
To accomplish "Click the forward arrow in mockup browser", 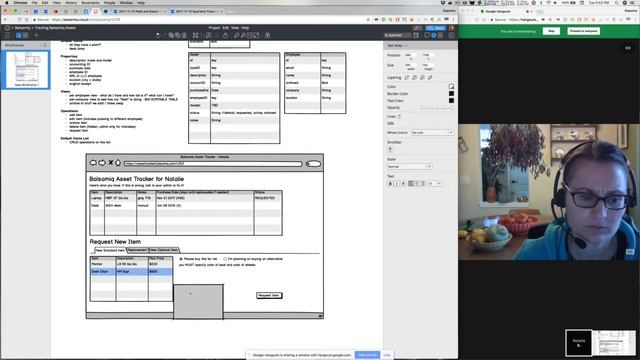I will click(102, 163).
